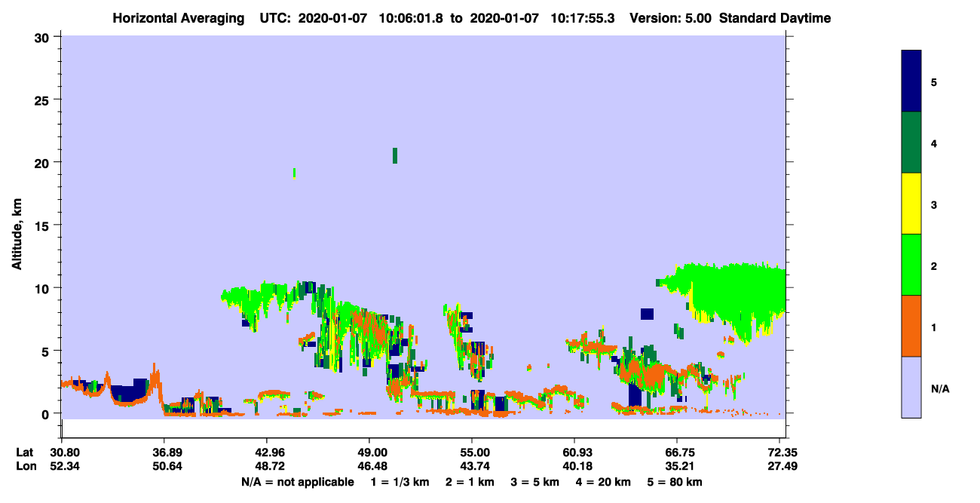Click the 'N/A = not applicable' legend text
Viewport: 980px width, 503px height.
click(297, 482)
